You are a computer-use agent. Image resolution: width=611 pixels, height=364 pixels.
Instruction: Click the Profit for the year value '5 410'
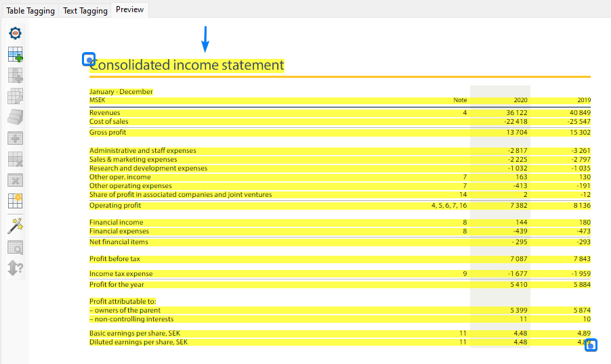(519, 285)
